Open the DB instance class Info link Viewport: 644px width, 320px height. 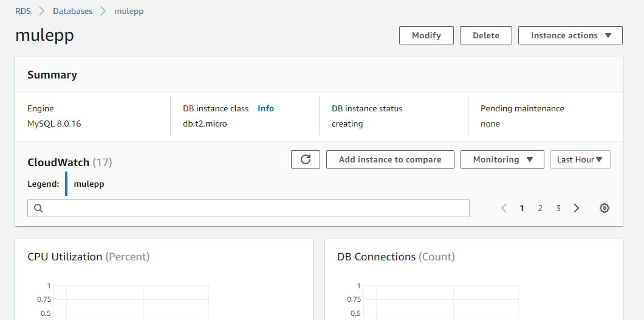pyautogui.click(x=265, y=108)
